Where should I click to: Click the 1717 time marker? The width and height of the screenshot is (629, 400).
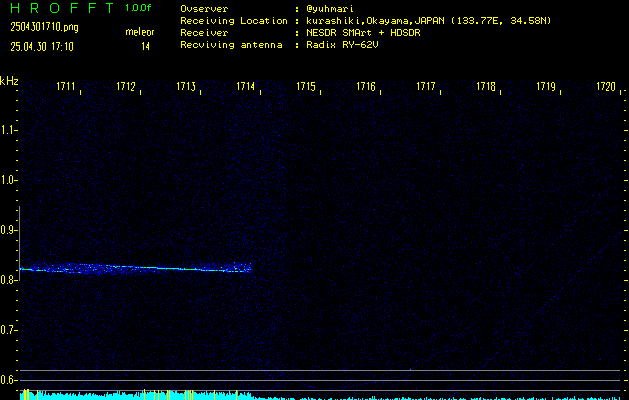(426, 87)
